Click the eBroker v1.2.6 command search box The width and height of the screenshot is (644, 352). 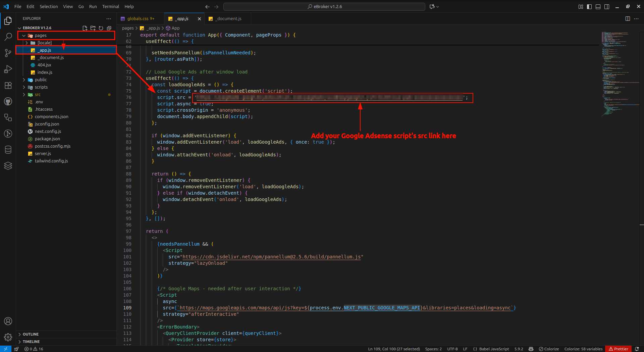324,7
